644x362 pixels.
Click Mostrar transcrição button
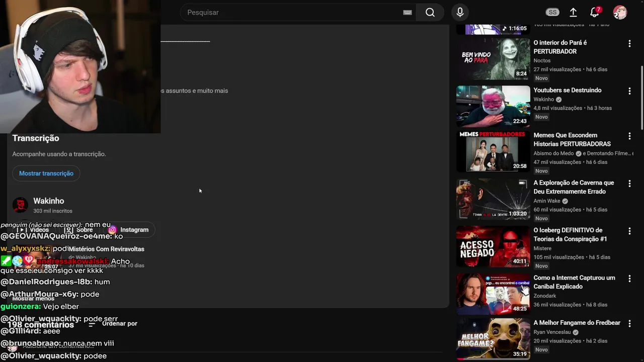click(46, 173)
